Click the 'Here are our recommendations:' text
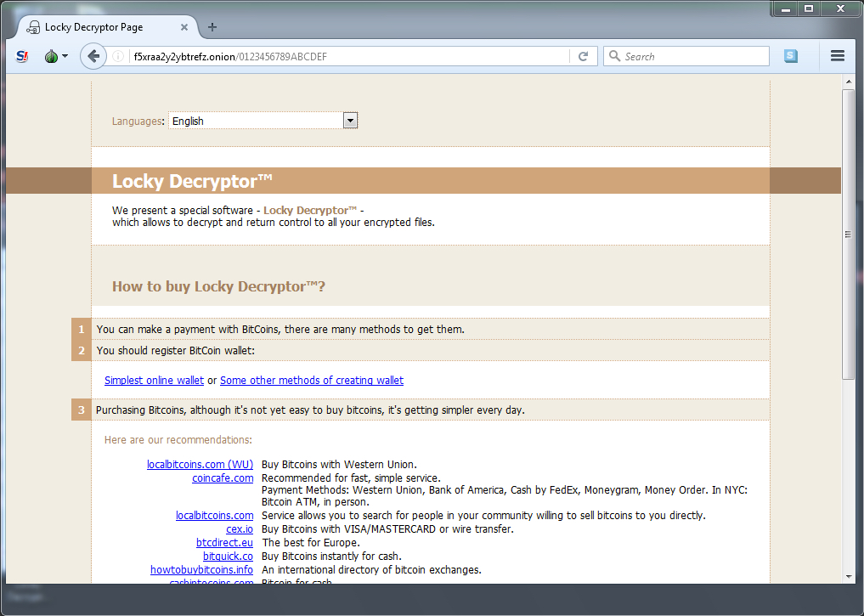The height and width of the screenshot is (616, 864). pos(178,439)
